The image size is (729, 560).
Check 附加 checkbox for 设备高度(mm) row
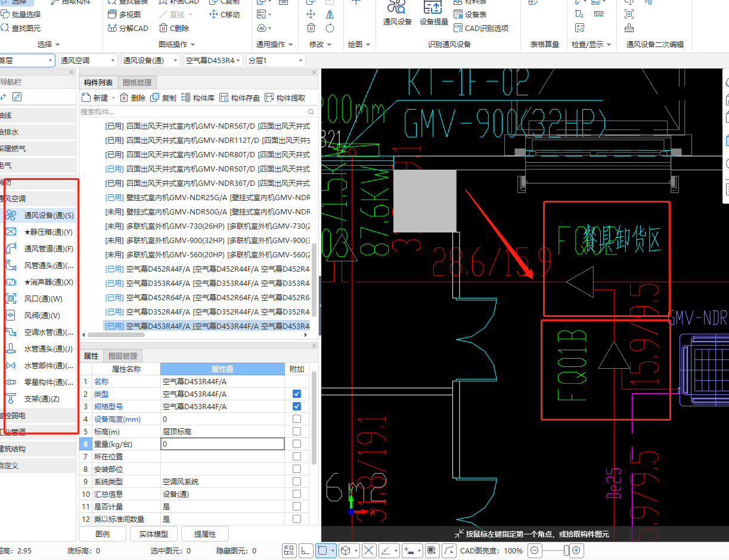(297, 419)
